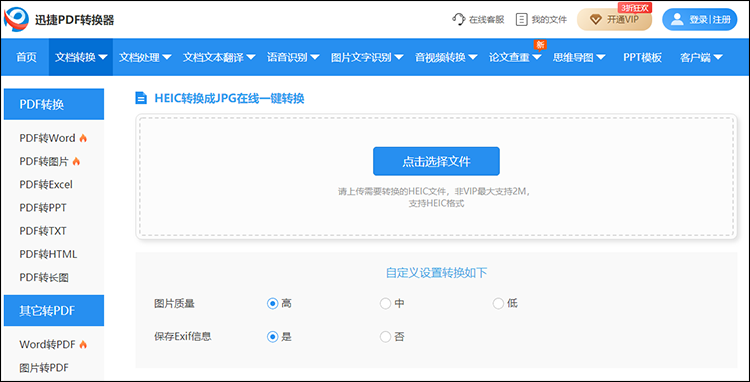Open PDF转图片 in the sidebar
Viewport: 750px width, 382px height.
[x=44, y=162]
